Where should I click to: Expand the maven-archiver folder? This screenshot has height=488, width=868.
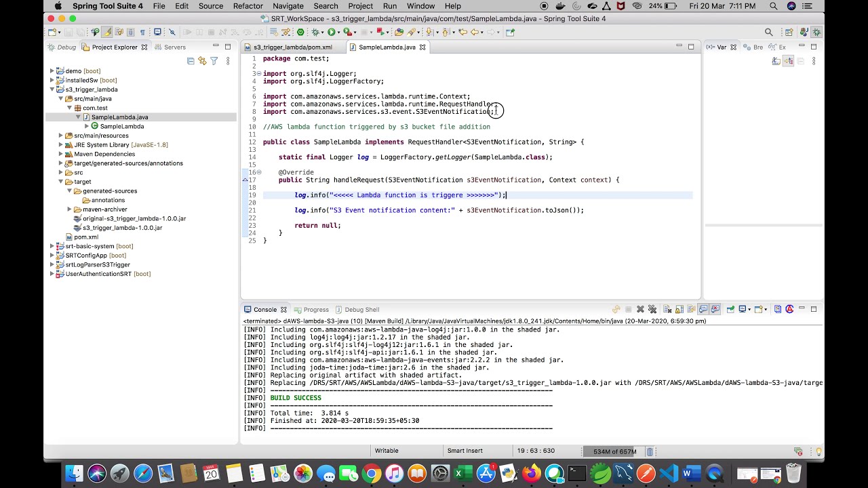pyautogui.click(x=70, y=209)
